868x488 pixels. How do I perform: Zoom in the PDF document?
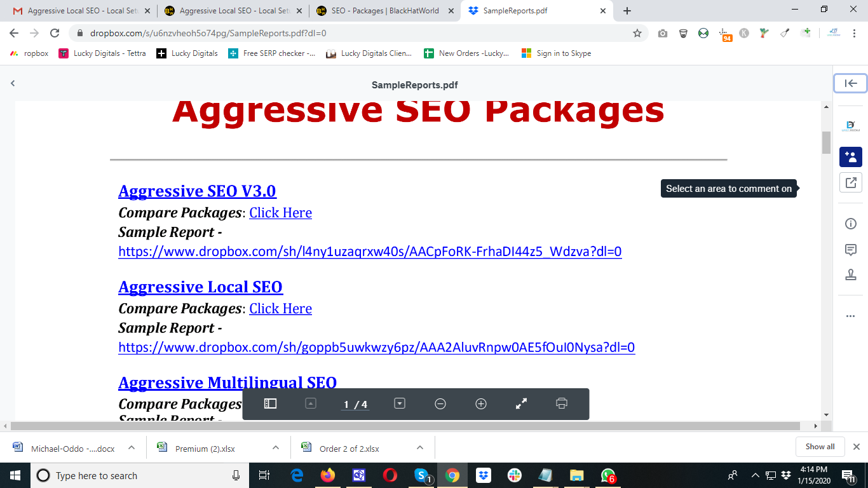[481, 403]
